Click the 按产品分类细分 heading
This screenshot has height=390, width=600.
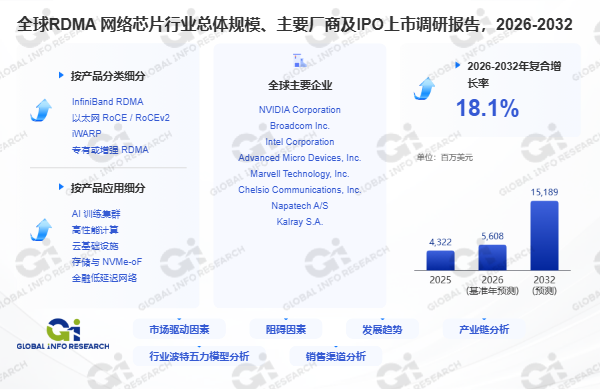(x=108, y=76)
